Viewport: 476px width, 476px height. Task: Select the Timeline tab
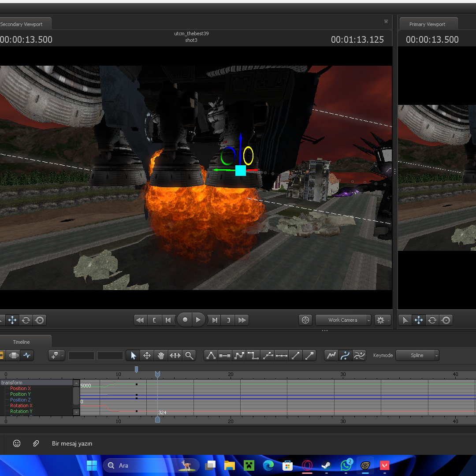(x=22, y=342)
